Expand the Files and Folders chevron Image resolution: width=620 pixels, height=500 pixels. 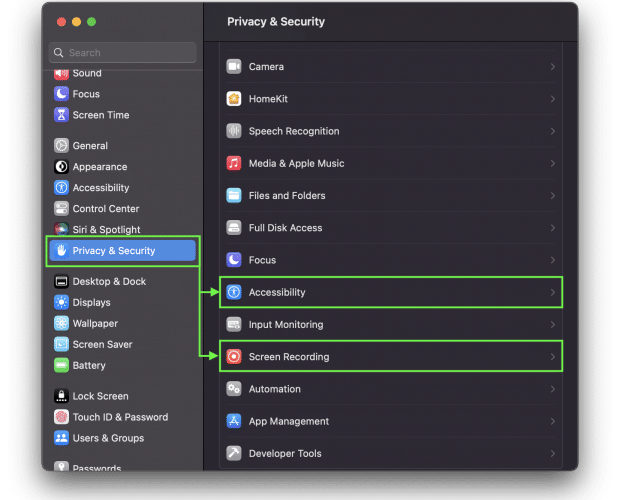pyautogui.click(x=552, y=196)
